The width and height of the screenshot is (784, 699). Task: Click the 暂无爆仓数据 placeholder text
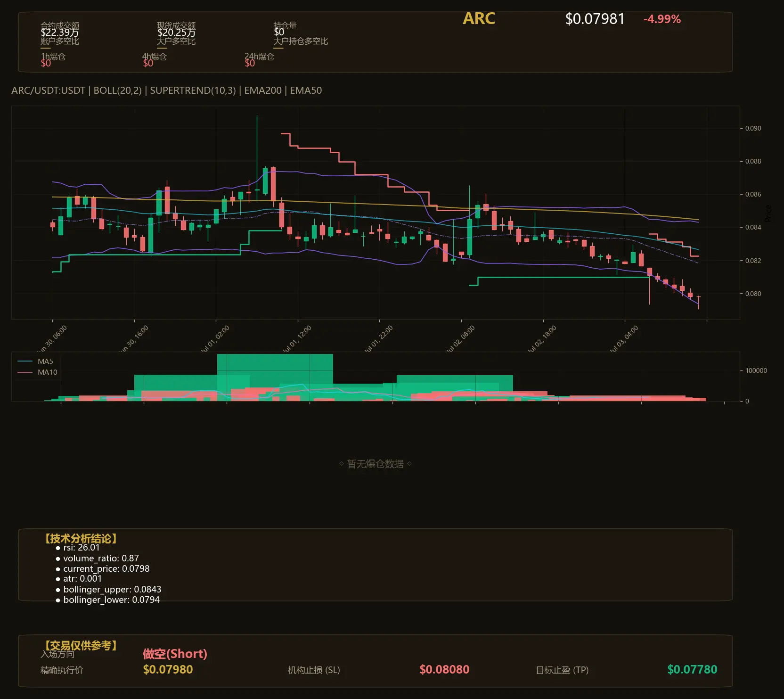coord(376,464)
